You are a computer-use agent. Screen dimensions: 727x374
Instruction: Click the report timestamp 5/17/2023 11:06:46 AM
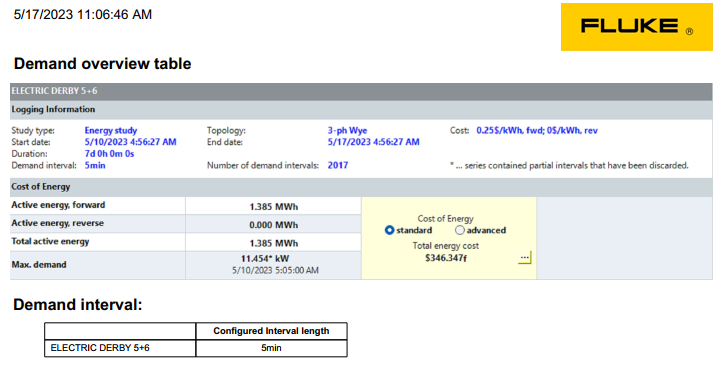[83, 14]
